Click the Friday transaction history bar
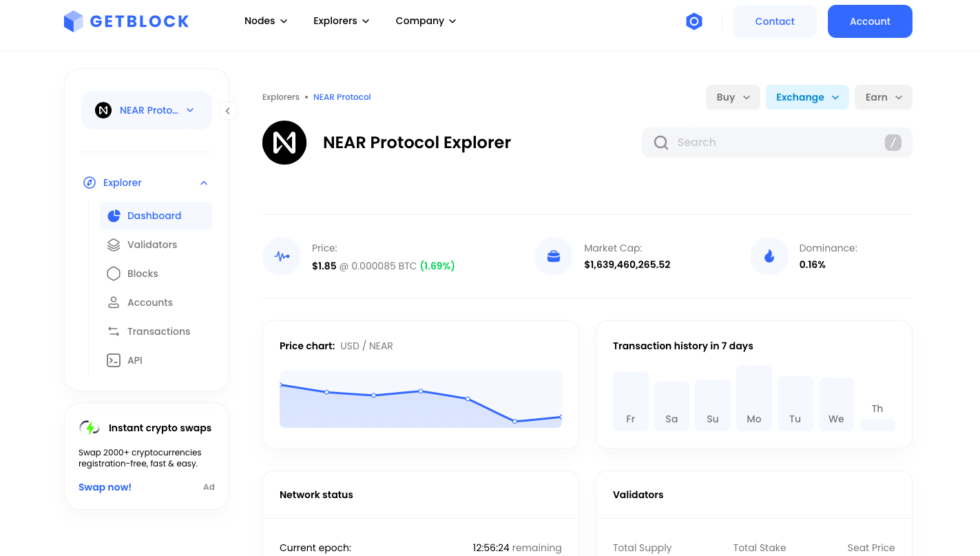This screenshot has height=556, width=980. tap(631, 402)
